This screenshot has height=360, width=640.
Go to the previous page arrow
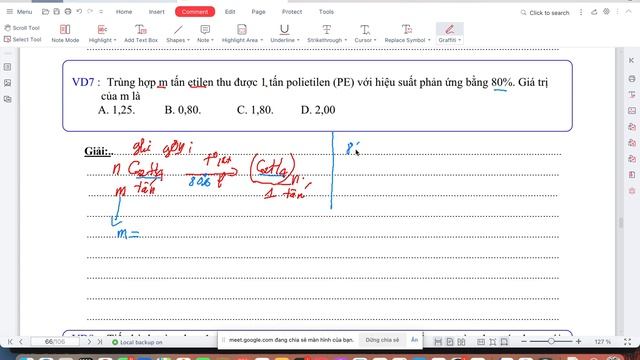click(x=21, y=342)
